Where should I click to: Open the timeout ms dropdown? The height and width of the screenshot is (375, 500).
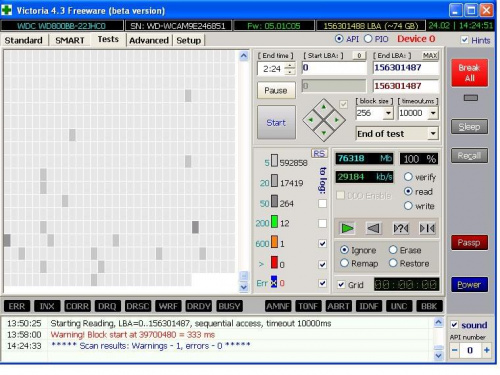click(x=433, y=113)
